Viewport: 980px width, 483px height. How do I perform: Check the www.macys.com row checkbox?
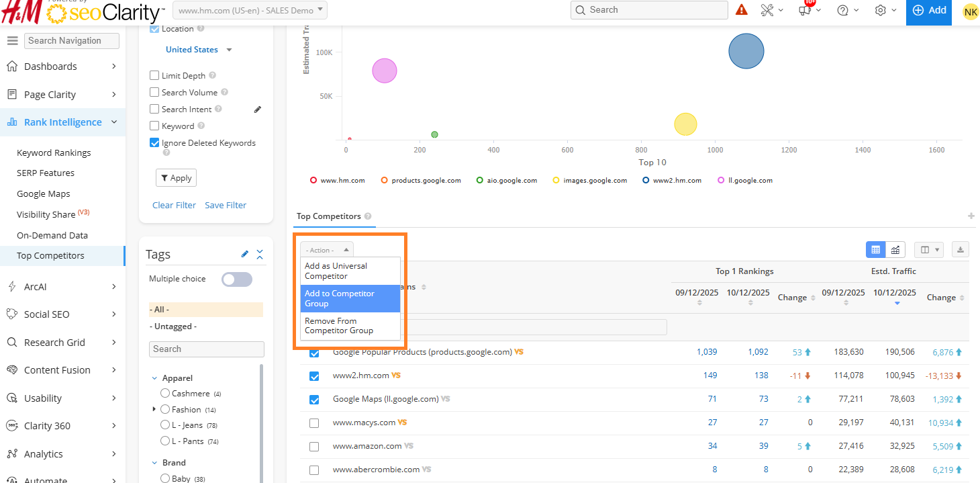point(314,423)
